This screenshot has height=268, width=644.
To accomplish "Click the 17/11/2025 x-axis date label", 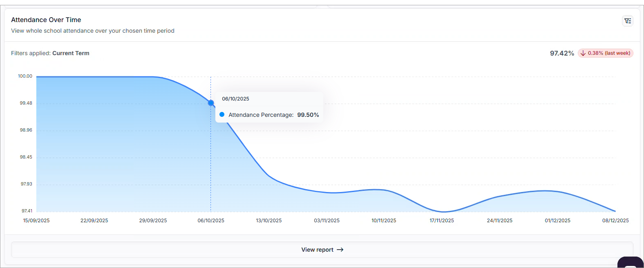I will tap(442, 221).
